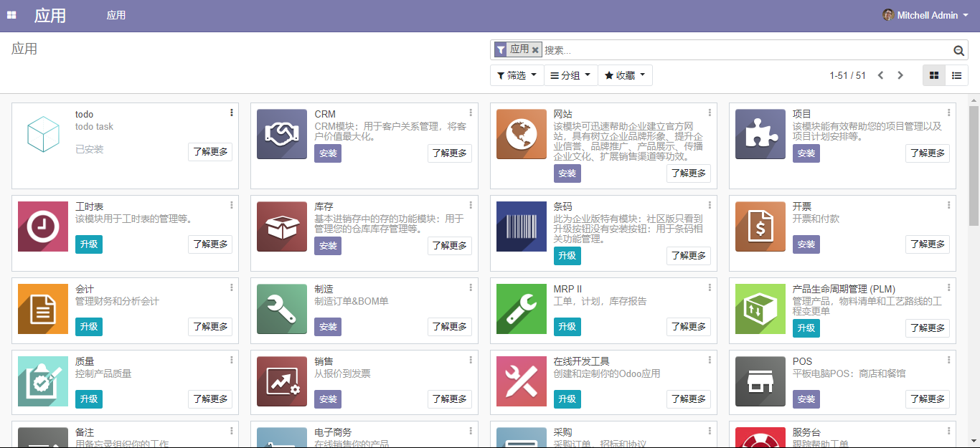Click the vertical scrollbar thumb
Image resolution: width=980 pixels, height=448 pixels.
click(x=974, y=165)
